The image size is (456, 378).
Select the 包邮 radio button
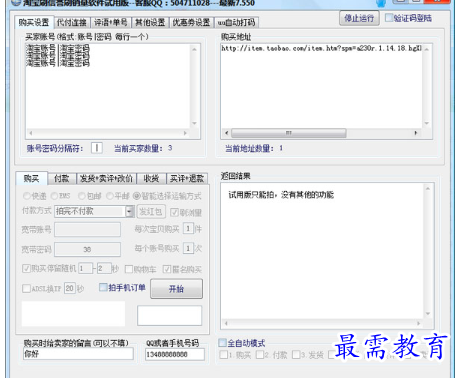click(x=82, y=196)
